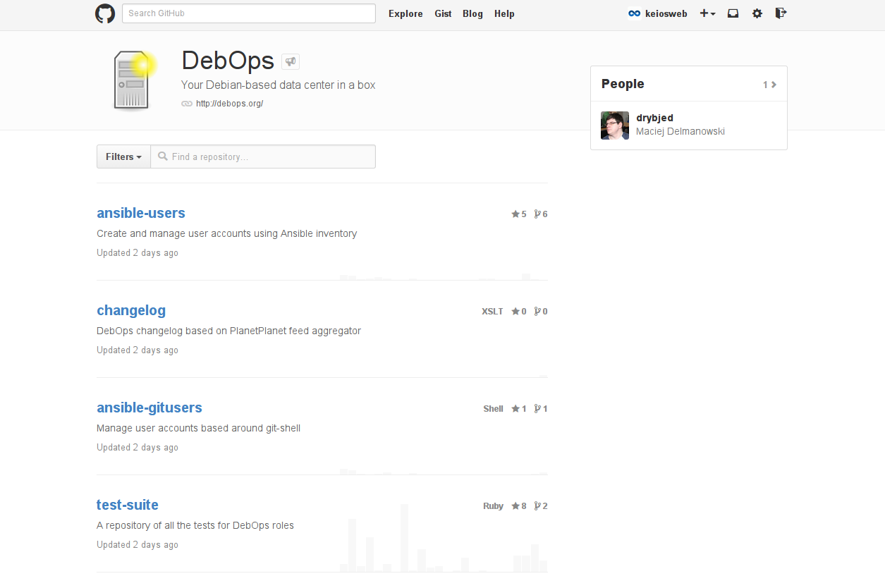Open the ansible-gitusers repository
This screenshot has height=588, width=885.
pyautogui.click(x=149, y=408)
